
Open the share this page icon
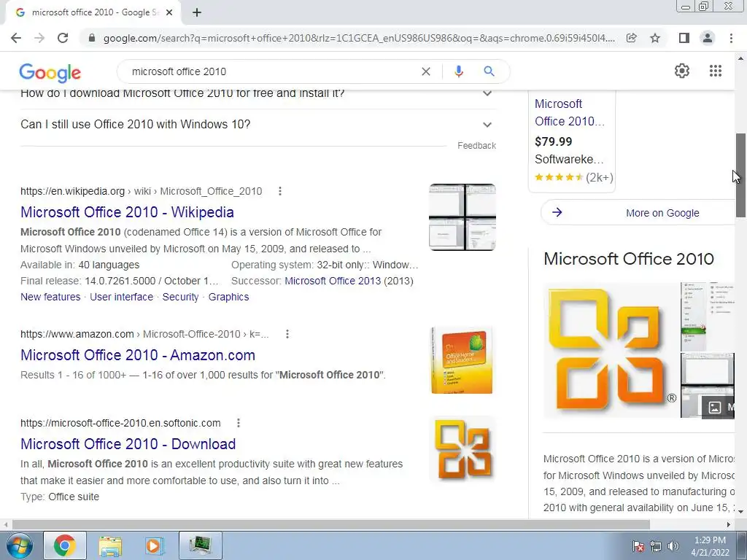[631, 38]
